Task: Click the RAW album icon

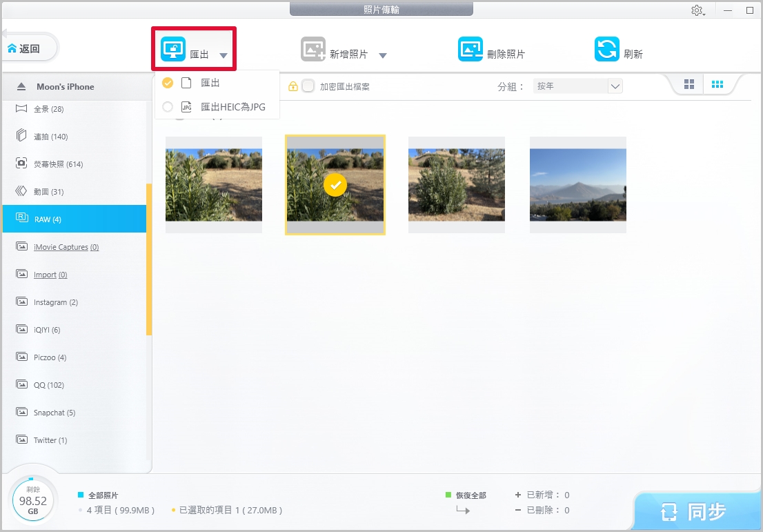Action: pyautogui.click(x=22, y=217)
